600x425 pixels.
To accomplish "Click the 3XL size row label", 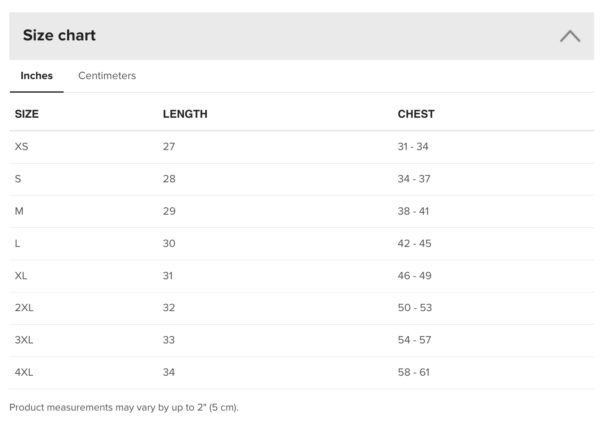I will (24, 340).
